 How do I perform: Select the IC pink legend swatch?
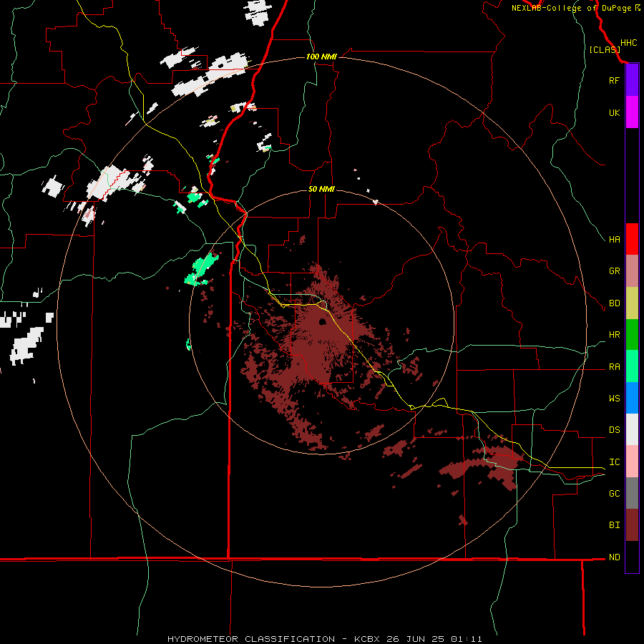coord(632,462)
